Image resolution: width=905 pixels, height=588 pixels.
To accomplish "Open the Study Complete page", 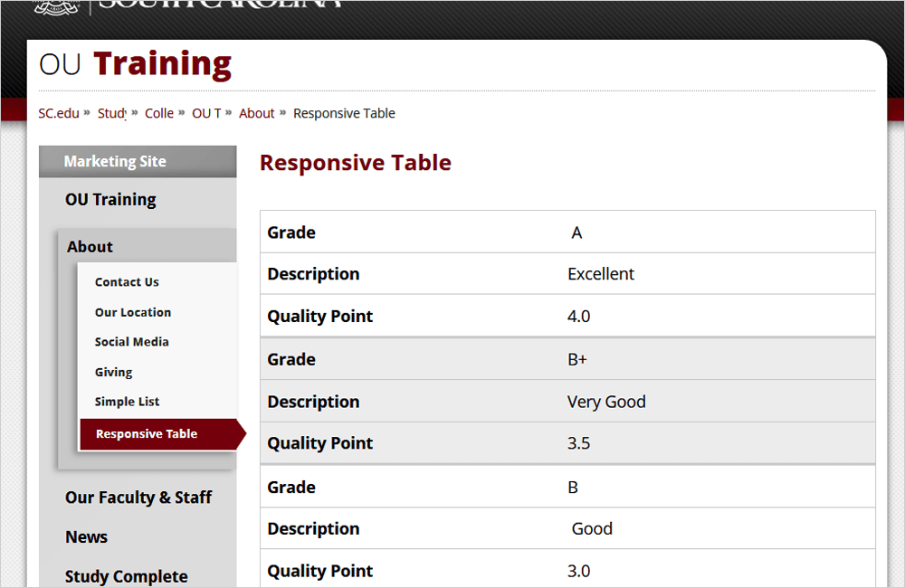I will pyautogui.click(x=126, y=575).
